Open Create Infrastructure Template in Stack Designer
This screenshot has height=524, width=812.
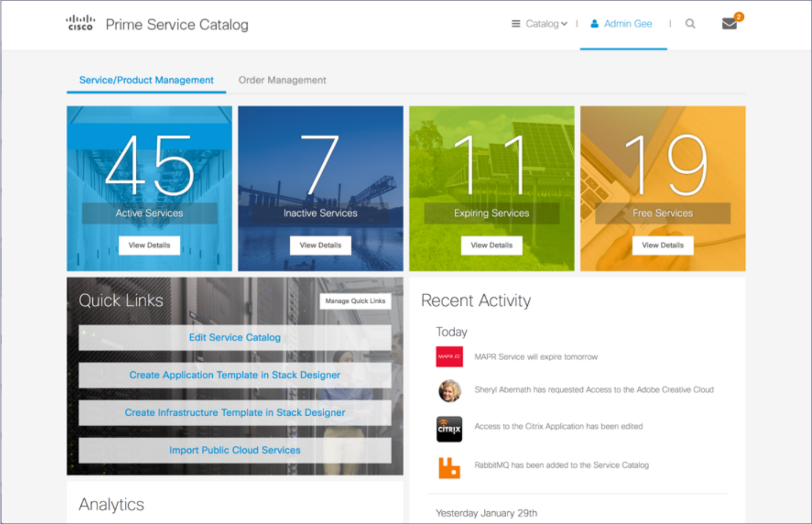[235, 412]
